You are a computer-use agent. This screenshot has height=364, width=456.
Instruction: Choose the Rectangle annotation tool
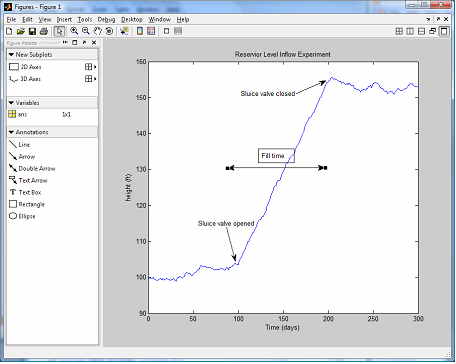coord(27,204)
